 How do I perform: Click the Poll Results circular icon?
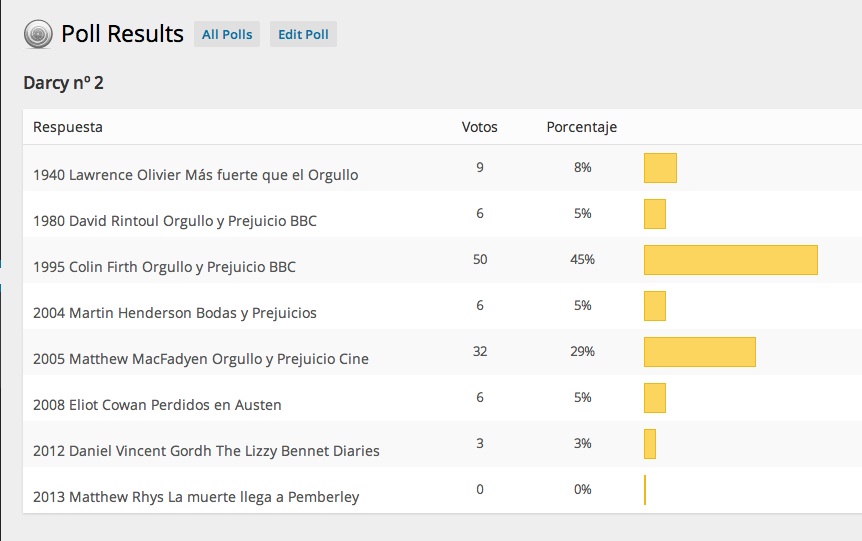pos(37,35)
